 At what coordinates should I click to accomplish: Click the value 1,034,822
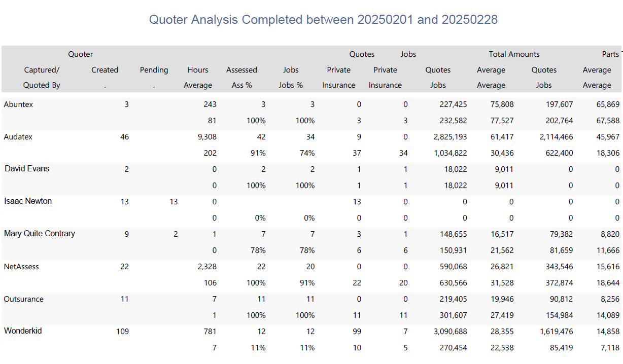coord(451,153)
